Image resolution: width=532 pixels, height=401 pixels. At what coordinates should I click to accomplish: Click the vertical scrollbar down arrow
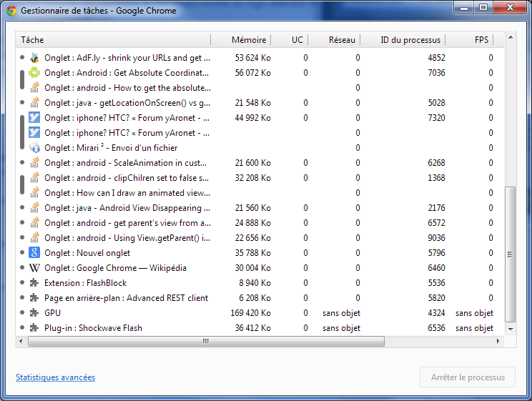tap(510, 329)
